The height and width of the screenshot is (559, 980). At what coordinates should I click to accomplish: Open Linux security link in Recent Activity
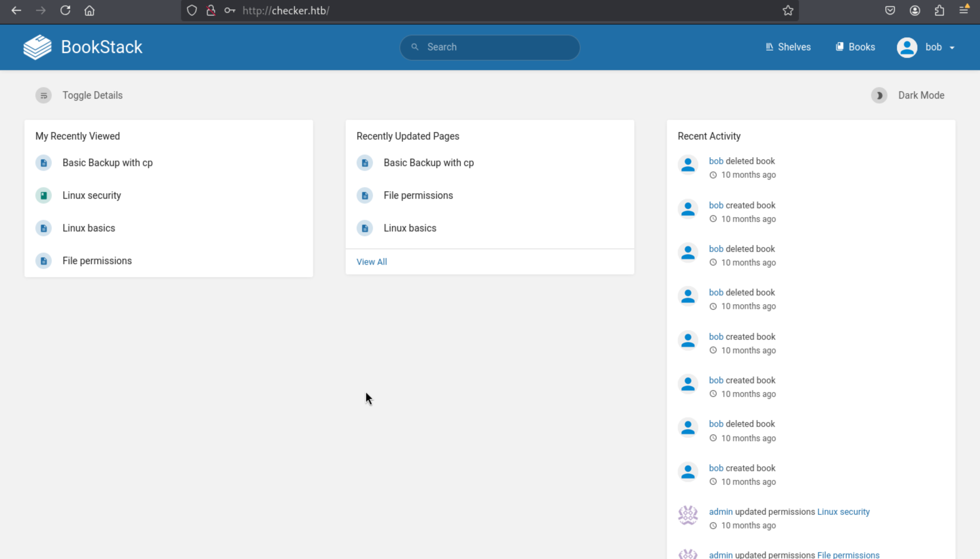tap(843, 512)
